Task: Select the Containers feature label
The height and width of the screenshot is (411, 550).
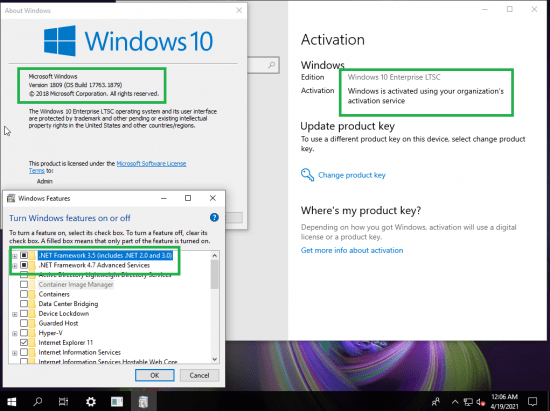Action: [54, 294]
